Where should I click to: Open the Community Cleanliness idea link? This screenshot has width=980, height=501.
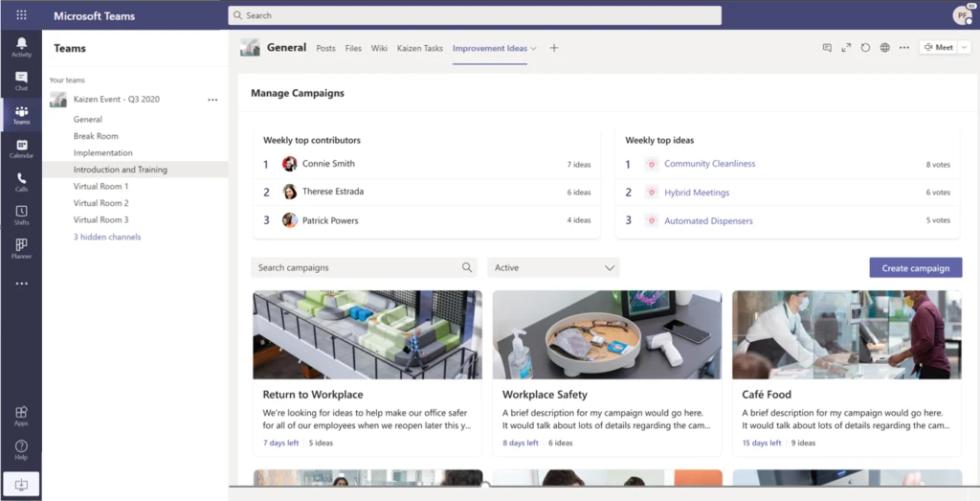coord(709,164)
